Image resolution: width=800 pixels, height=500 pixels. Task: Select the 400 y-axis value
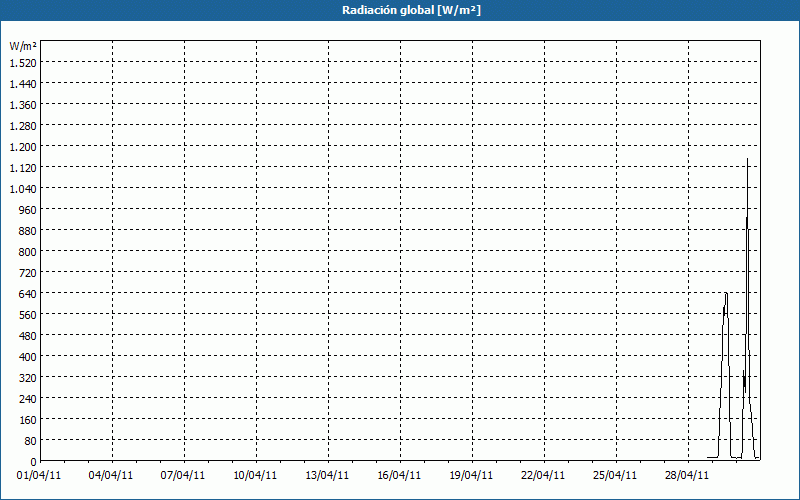point(28,357)
